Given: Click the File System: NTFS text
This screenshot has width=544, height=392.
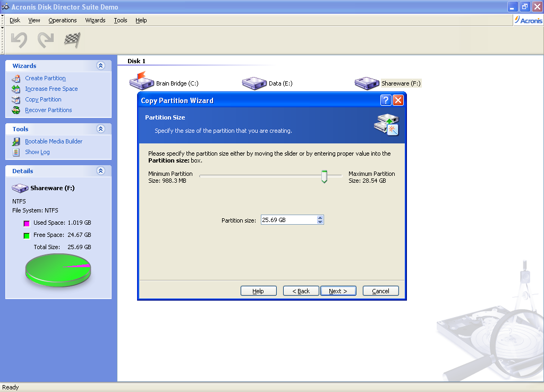Looking at the screenshot, I should pos(36,210).
